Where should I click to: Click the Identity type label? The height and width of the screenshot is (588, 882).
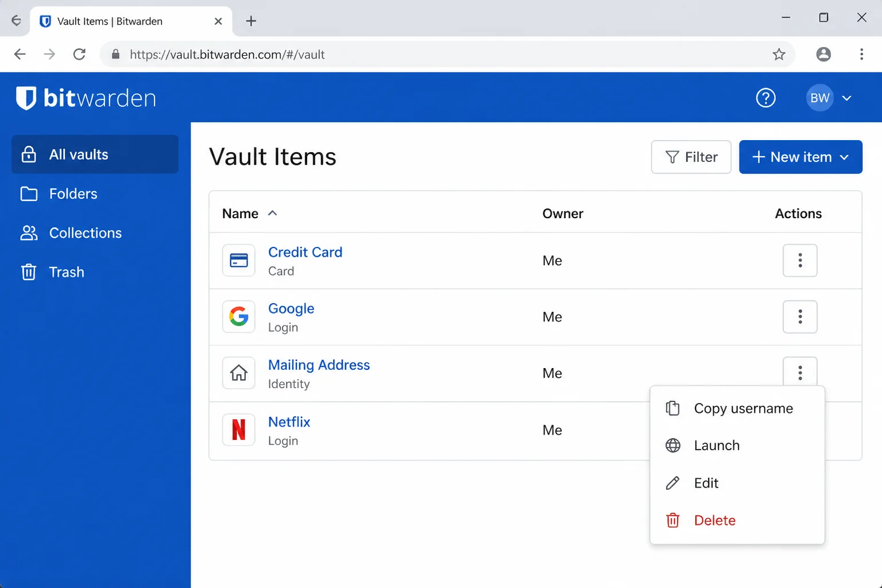click(289, 384)
